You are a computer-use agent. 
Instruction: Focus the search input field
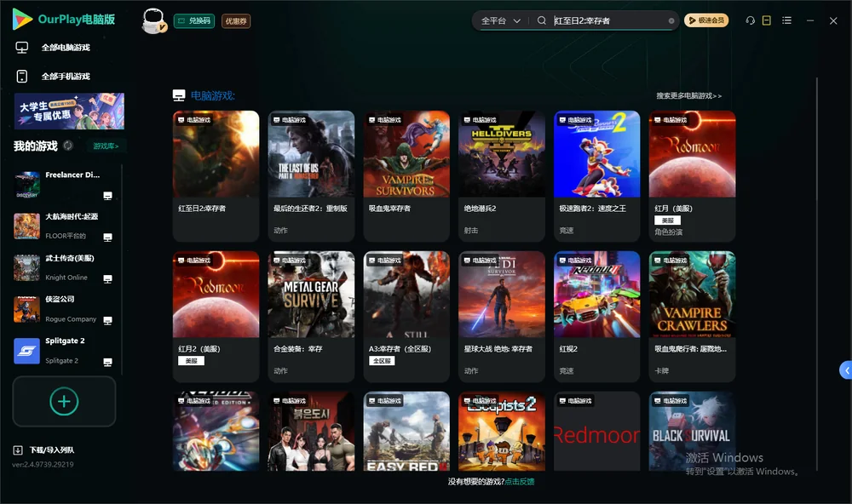[608, 20]
